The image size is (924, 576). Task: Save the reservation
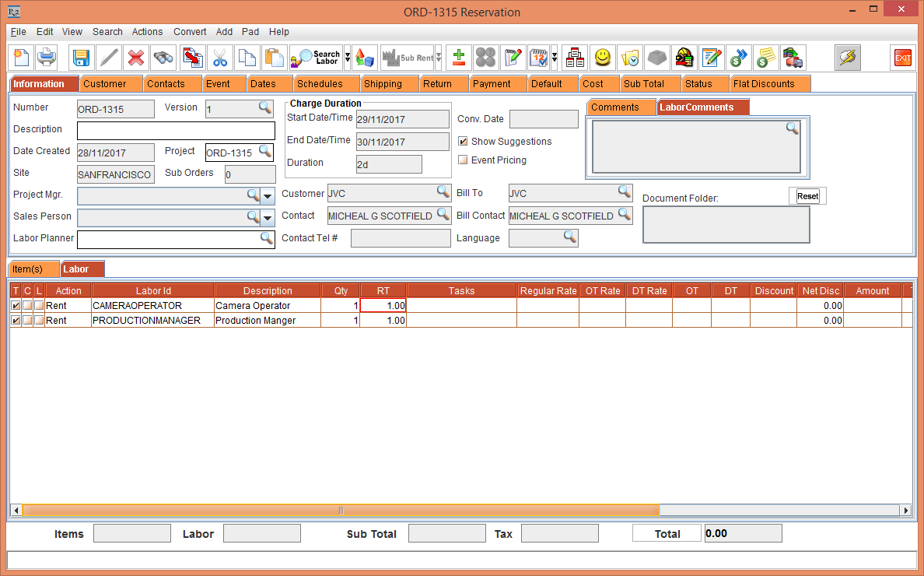[80, 57]
